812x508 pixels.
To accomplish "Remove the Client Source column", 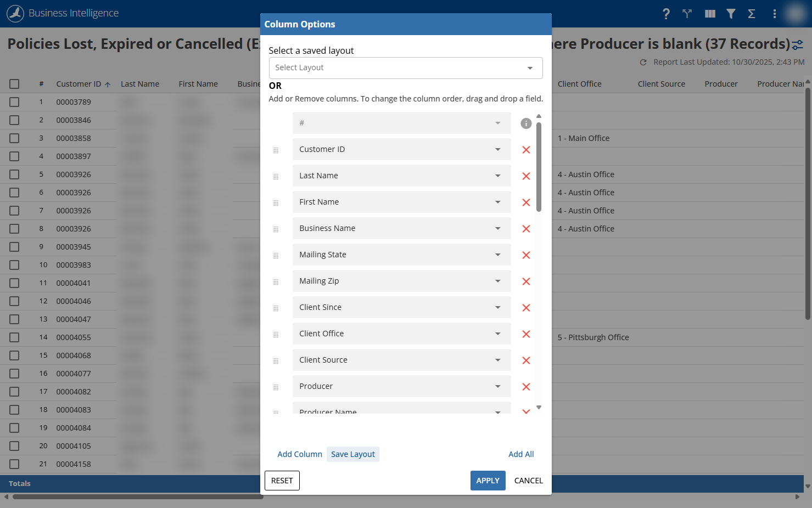I will (x=526, y=360).
